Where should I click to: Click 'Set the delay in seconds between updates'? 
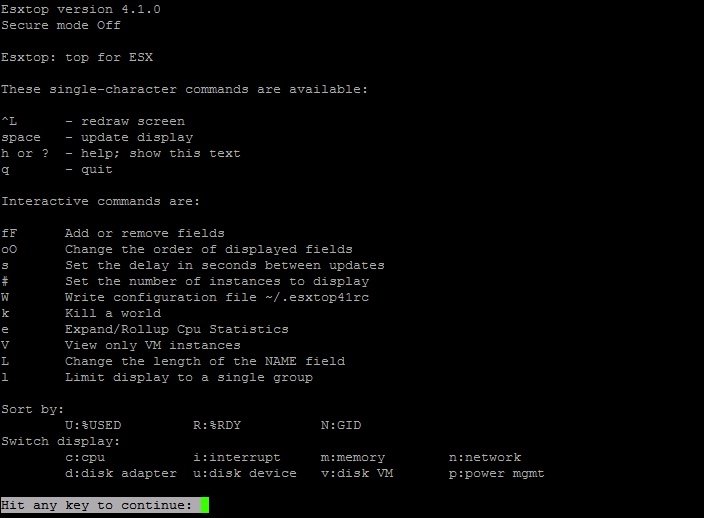click(224, 265)
